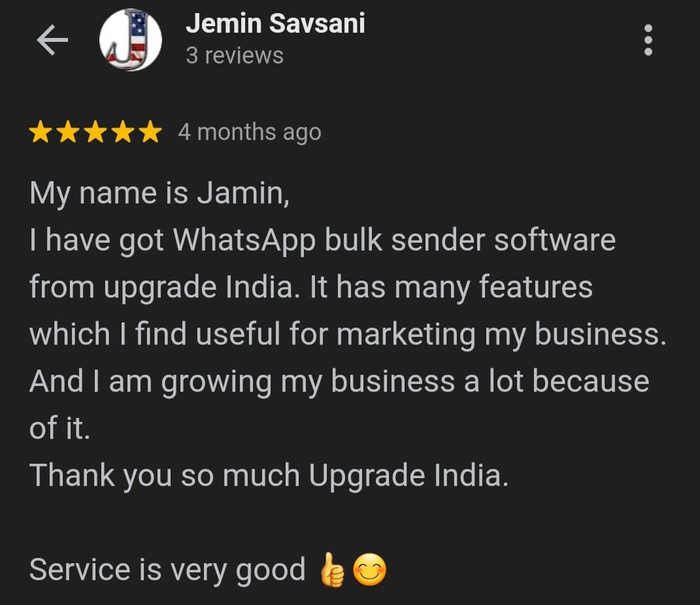700x605 pixels.
Task: Click the 'from upgrade India' text line
Action: tap(311, 287)
